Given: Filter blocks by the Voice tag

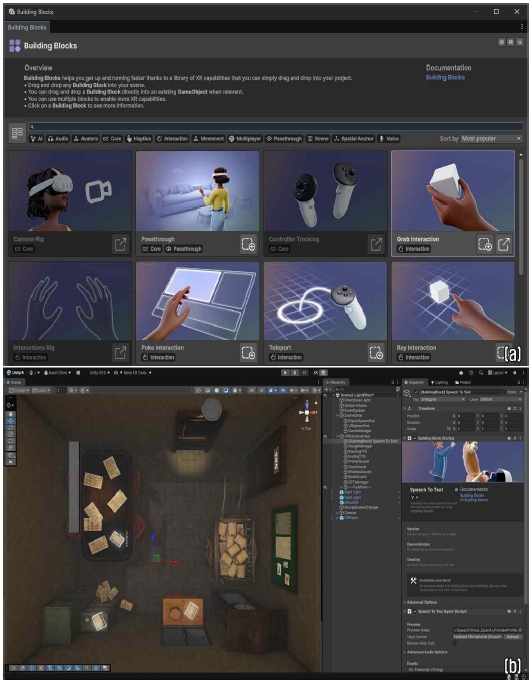Looking at the screenshot, I should click(389, 139).
